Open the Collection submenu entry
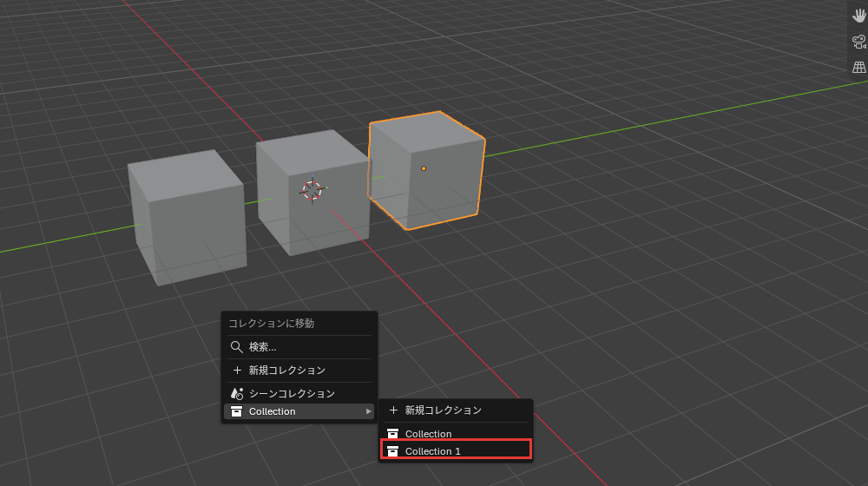Screen dimensions: 868x486 (x=299, y=411)
